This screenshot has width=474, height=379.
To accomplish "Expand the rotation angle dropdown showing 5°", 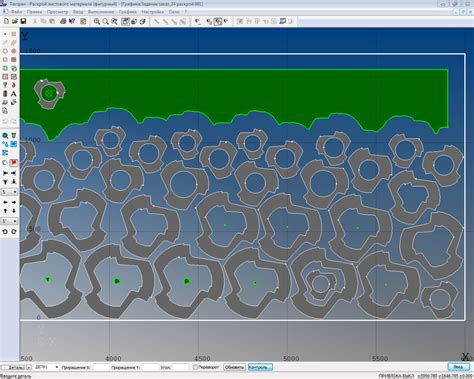I will [x=9, y=221].
